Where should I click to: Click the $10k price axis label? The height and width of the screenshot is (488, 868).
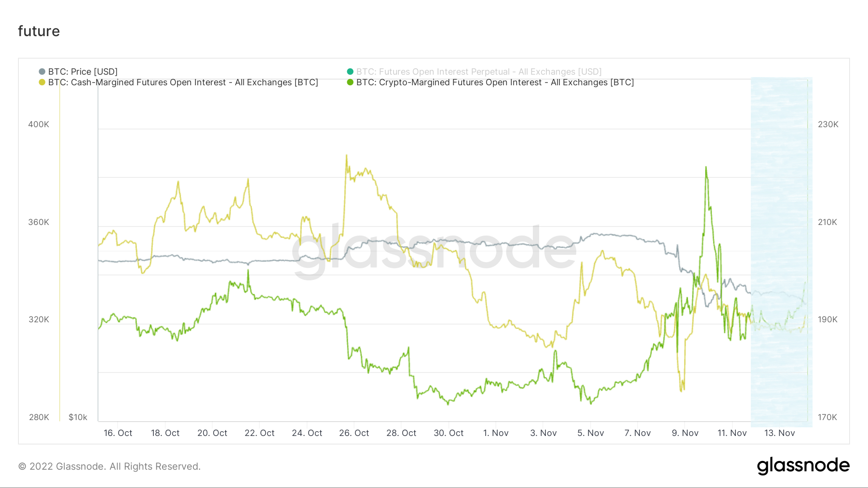pyautogui.click(x=78, y=417)
